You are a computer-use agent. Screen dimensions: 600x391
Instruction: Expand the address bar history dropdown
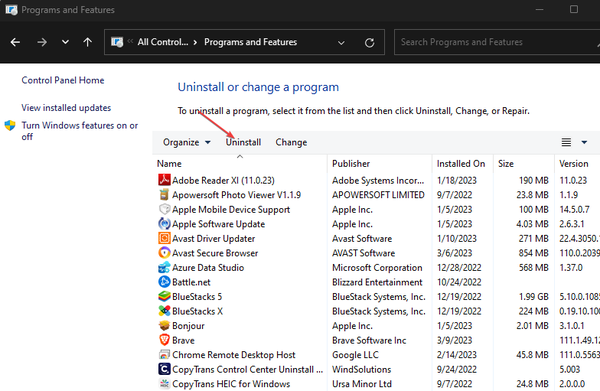click(x=341, y=42)
